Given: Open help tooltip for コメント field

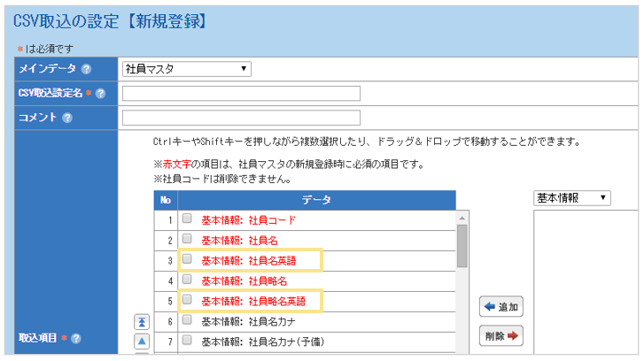Looking at the screenshot, I should point(67,119).
